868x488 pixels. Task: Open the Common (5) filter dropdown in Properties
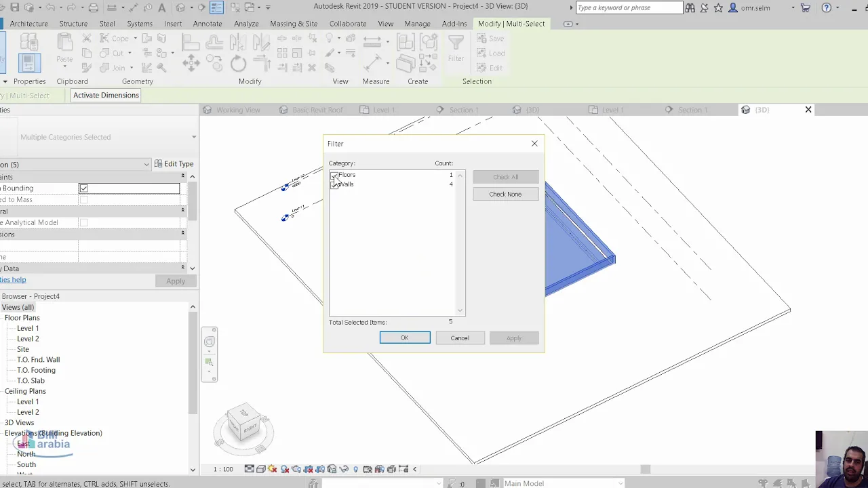coord(146,165)
